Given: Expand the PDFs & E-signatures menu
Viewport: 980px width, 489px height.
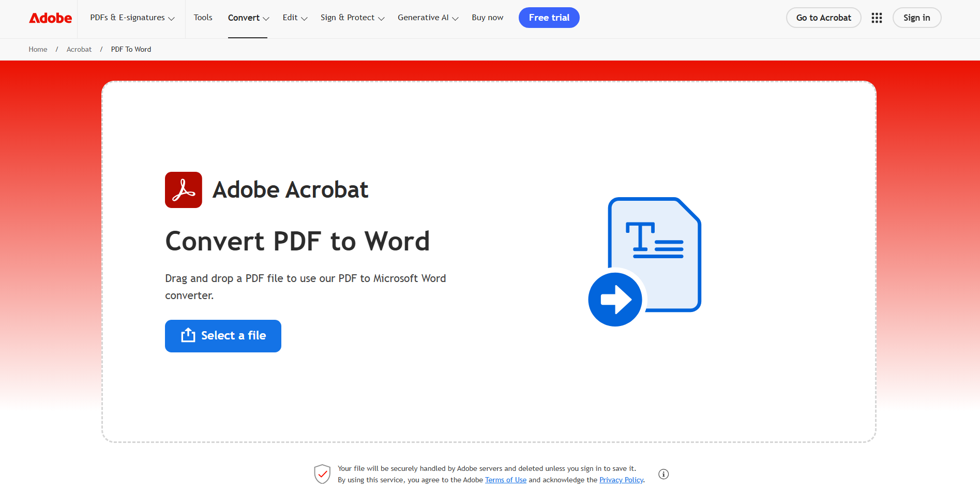Looking at the screenshot, I should click(132, 18).
